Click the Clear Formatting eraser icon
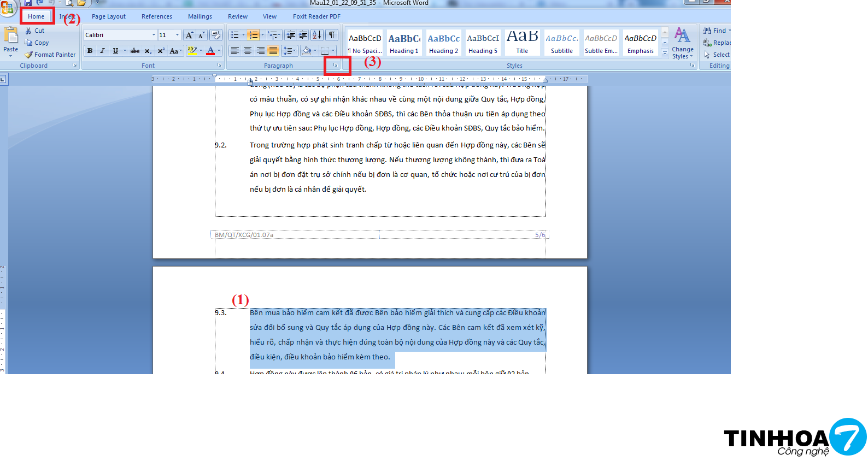868x461 pixels. click(216, 35)
